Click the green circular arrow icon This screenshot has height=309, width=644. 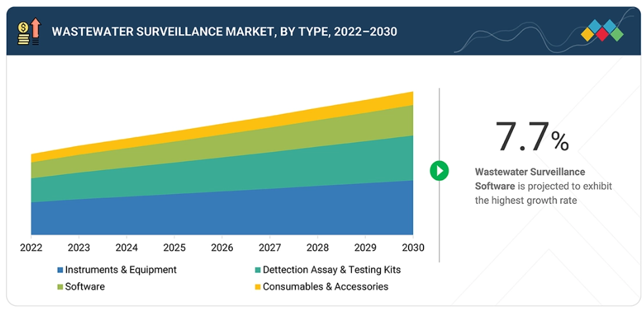[439, 171]
